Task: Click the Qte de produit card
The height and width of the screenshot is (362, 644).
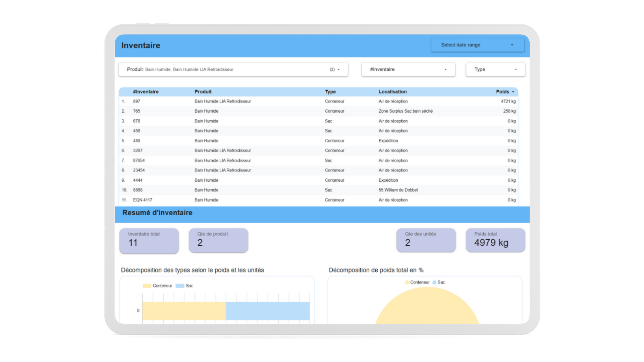Action: point(218,240)
